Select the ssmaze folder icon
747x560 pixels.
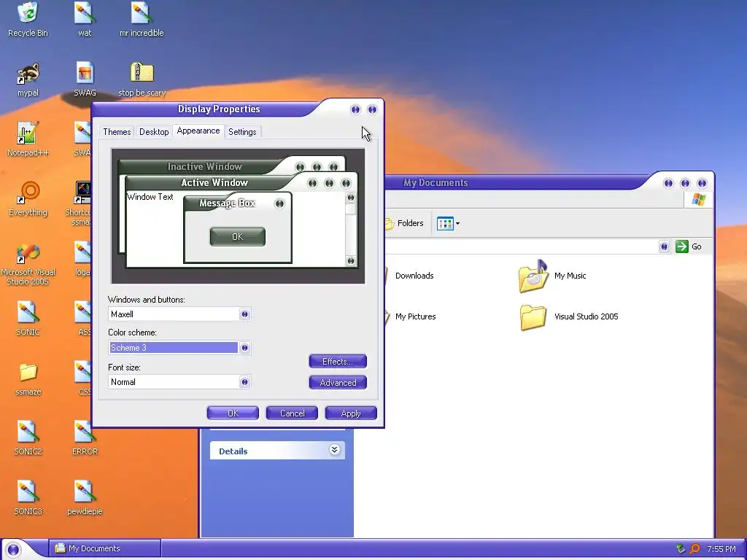[28, 373]
